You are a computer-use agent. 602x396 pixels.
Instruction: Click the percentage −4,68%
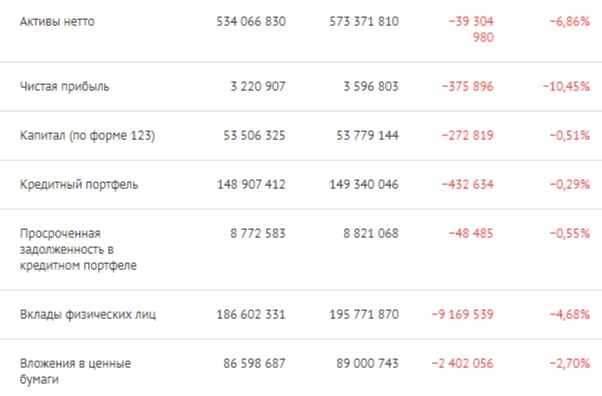(569, 315)
